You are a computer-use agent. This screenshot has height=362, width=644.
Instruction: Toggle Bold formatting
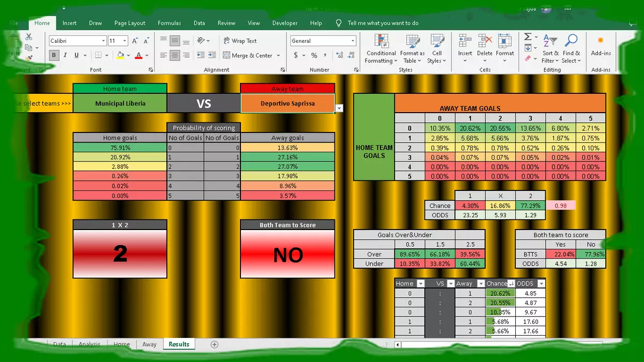(x=54, y=55)
